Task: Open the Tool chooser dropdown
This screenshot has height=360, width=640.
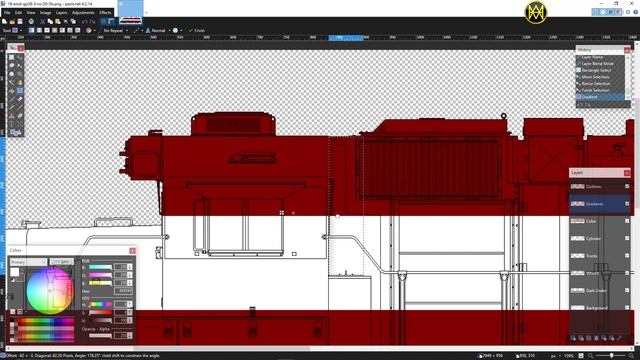Action: [17, 30]
